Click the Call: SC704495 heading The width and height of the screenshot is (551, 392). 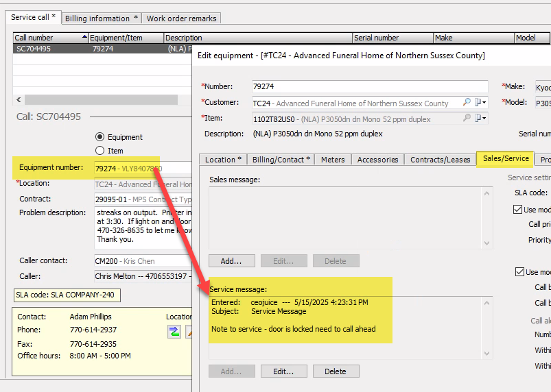tap(49, 117)
